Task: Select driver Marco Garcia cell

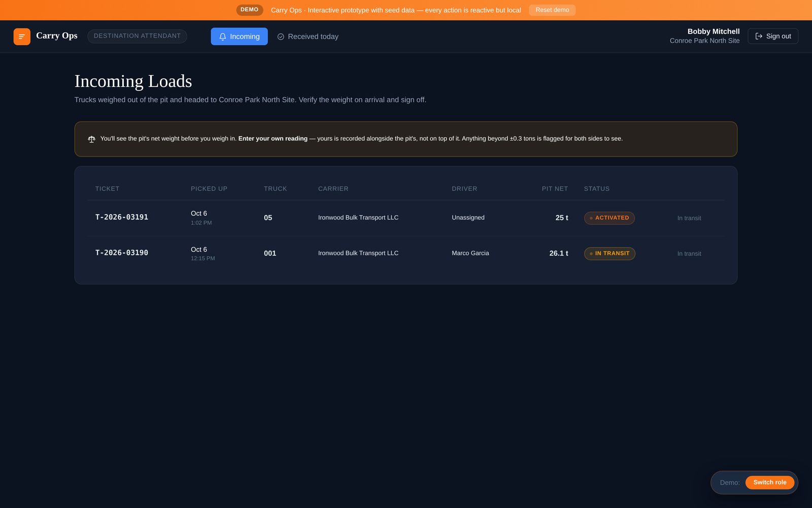Action: (x=470, y=253)
